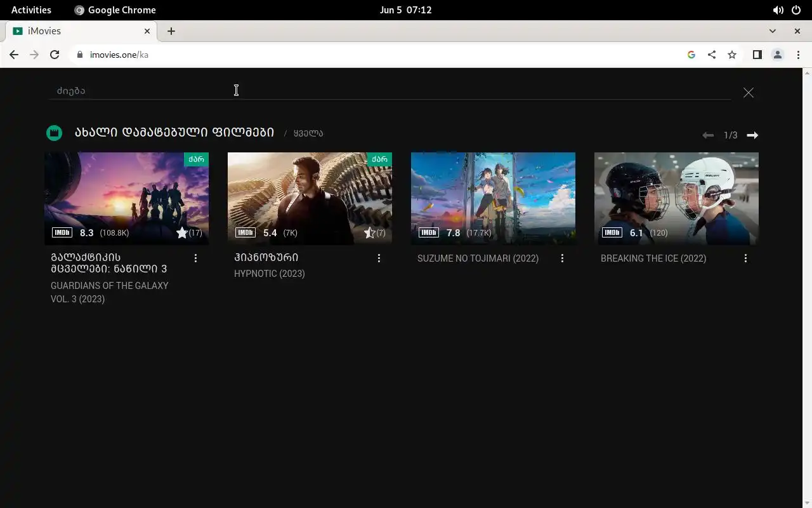Open Breaking the Ice poster thumbnail

tap(676, 198)
